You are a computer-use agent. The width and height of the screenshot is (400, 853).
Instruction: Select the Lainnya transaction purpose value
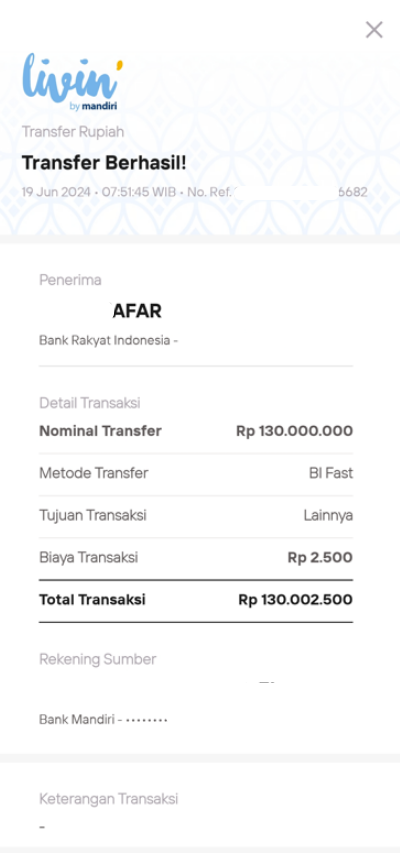tap(328, 515)
